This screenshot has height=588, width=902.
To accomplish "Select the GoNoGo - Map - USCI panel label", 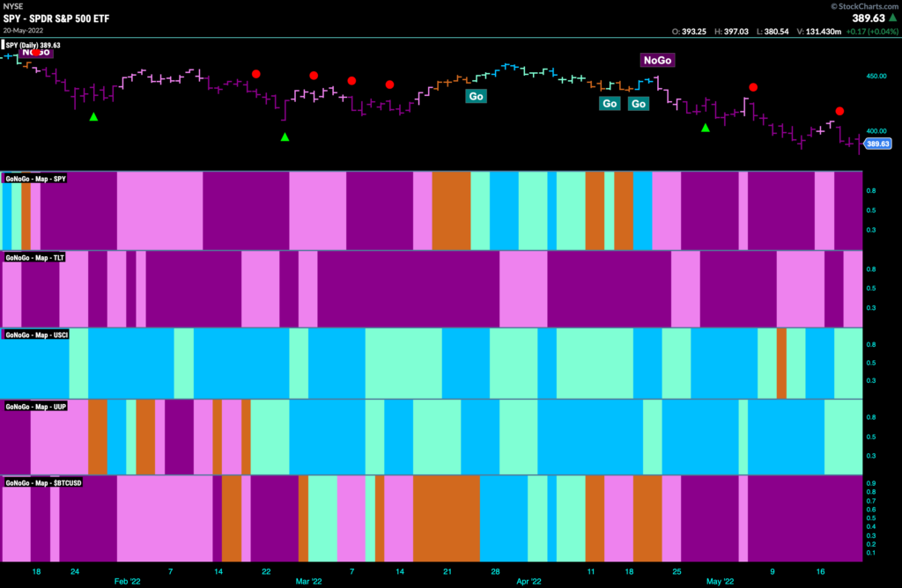I will [x=36, y=334].
